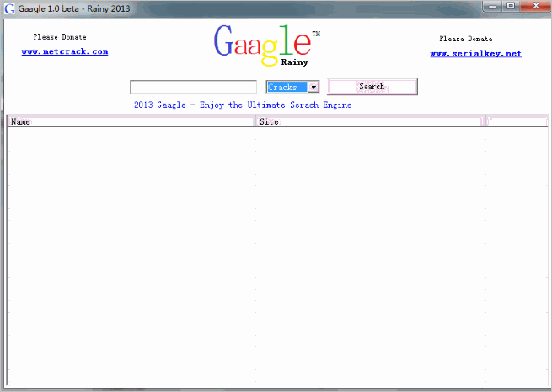Open the www.serialkey.net donate link

475,54
